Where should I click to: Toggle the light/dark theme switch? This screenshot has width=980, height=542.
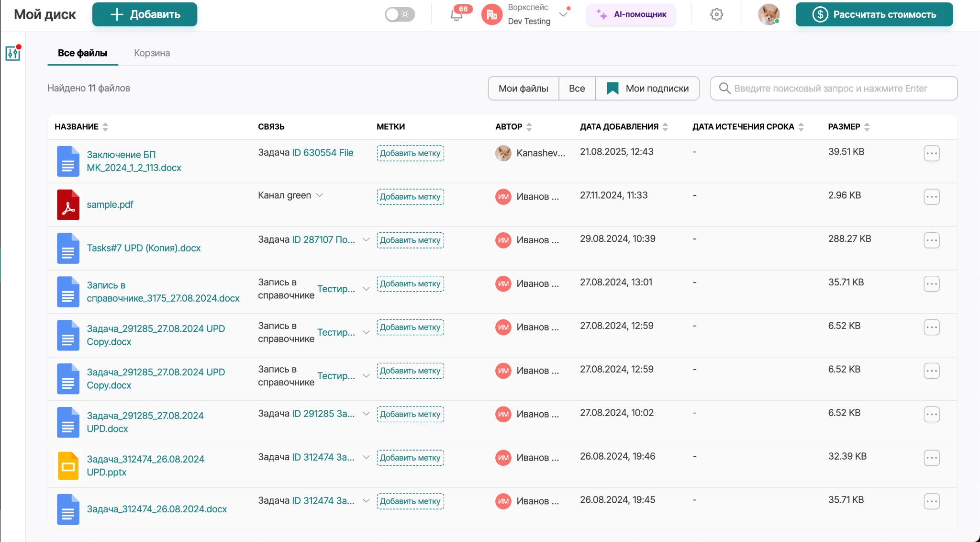400,14
